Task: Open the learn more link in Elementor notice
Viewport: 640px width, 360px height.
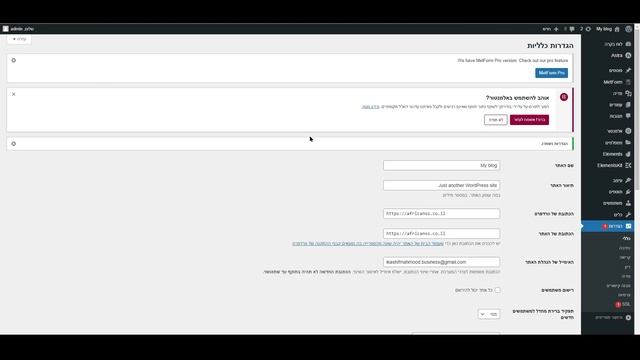Action: [x=370, y=107]
